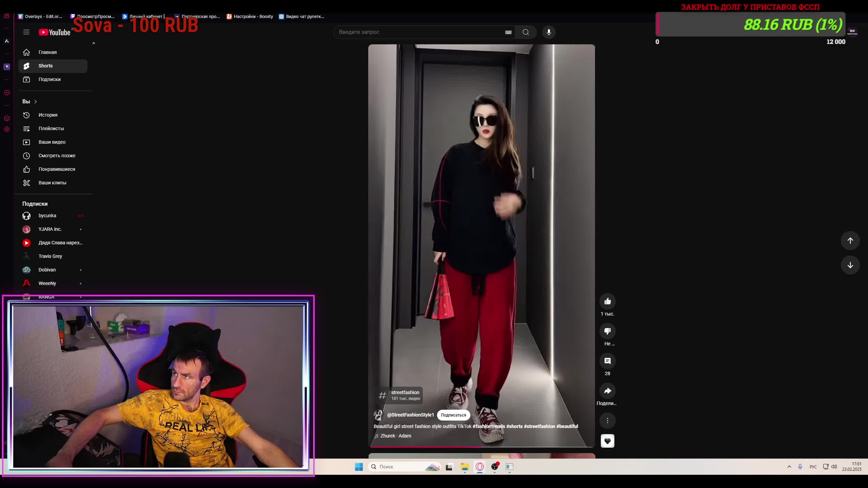Collapse sidebar using small up arrow

click(x=94, y=43)
